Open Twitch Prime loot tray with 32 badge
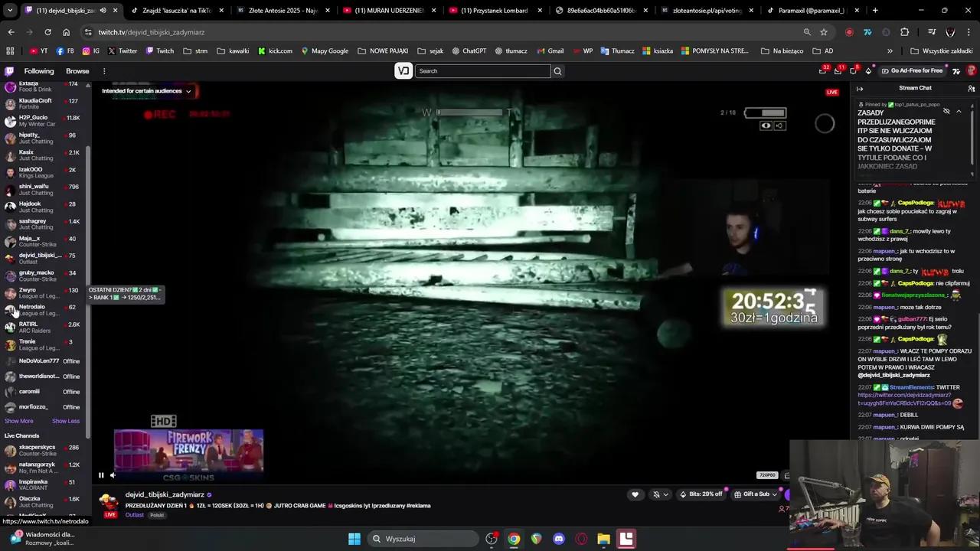980x551 pixels. point(823,71)
